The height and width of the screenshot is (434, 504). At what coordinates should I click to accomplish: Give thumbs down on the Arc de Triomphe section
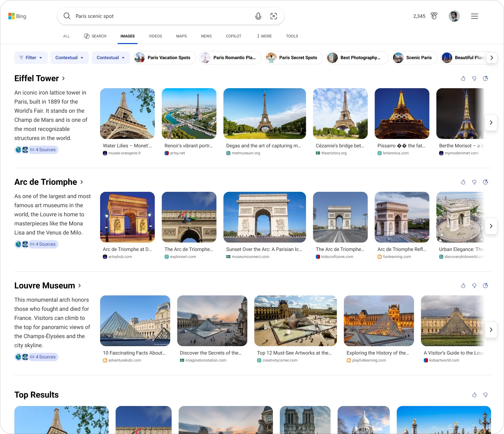(474, 182)
